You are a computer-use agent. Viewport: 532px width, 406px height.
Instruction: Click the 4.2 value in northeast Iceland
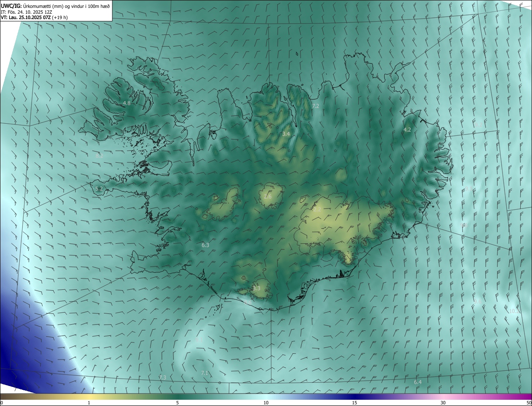coord(407,130)
